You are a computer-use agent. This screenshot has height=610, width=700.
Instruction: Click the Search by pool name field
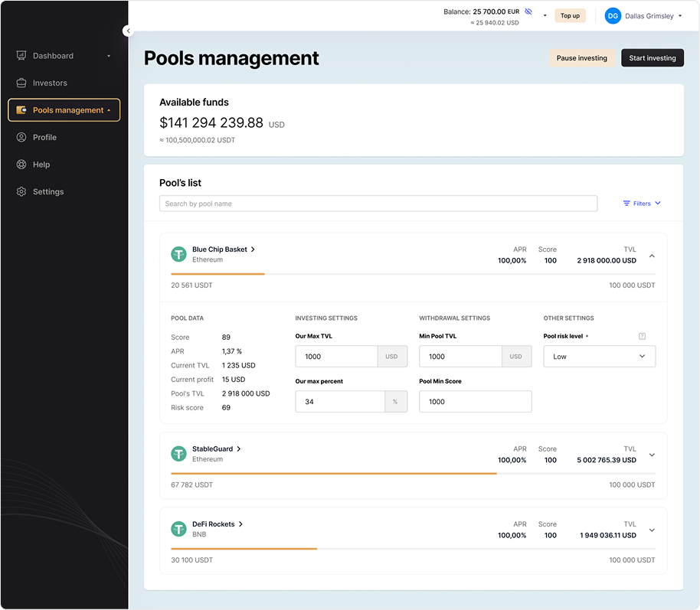378,204
